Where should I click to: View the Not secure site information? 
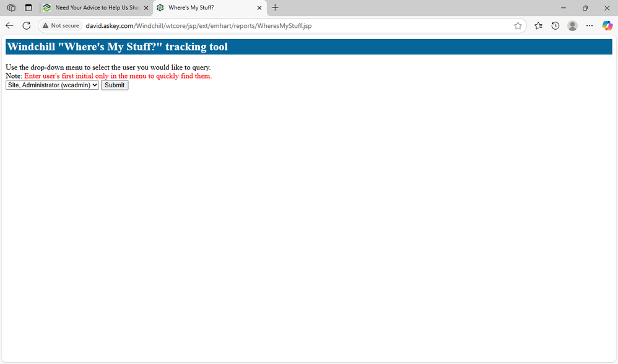click(61, 25)
